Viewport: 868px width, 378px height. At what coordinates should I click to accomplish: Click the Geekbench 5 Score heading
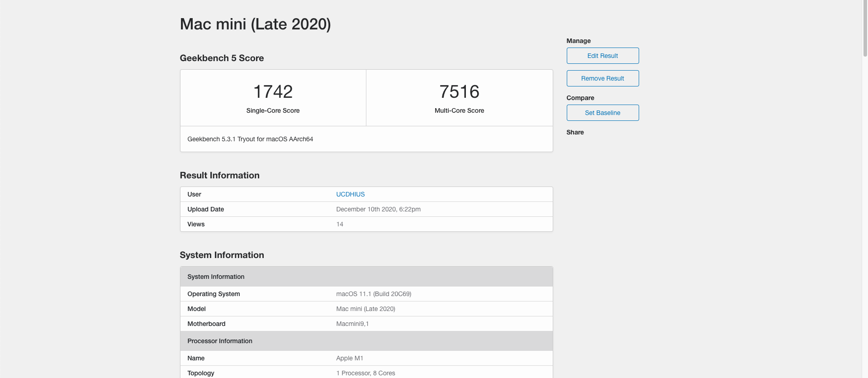point(222,58)
